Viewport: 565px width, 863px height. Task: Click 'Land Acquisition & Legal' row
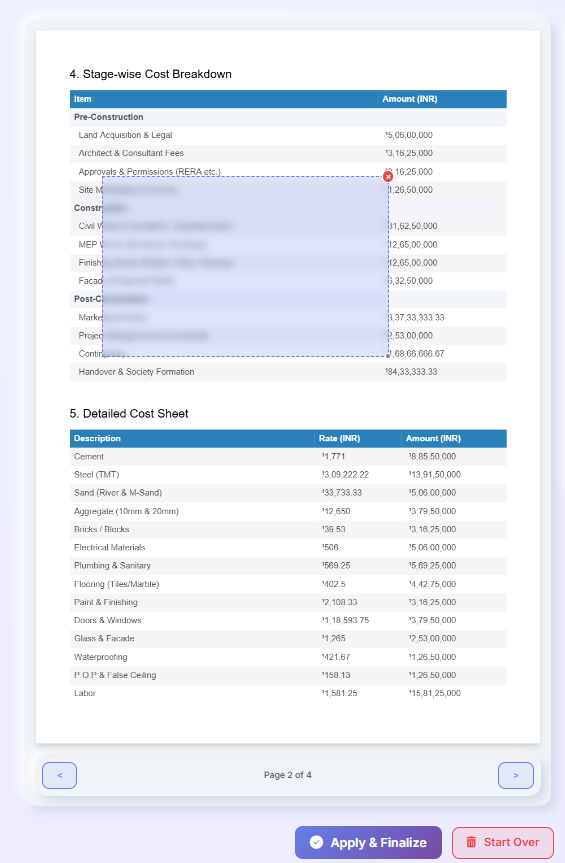click(288, 135)
